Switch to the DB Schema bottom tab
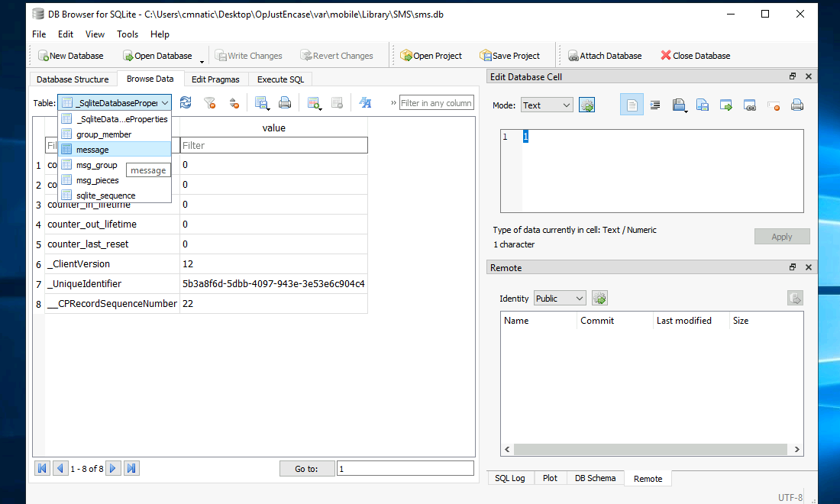This screenshot has width=840, height=504. [595, 478]
